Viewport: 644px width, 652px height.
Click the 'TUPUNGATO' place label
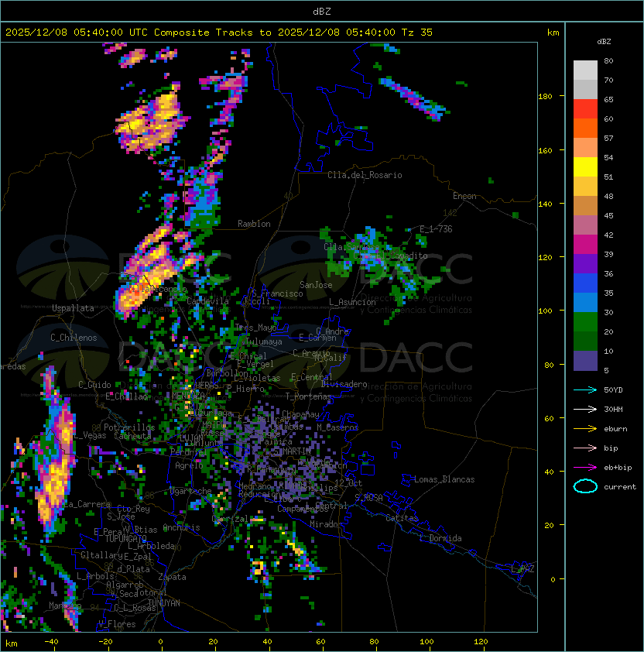click(125, 539)
